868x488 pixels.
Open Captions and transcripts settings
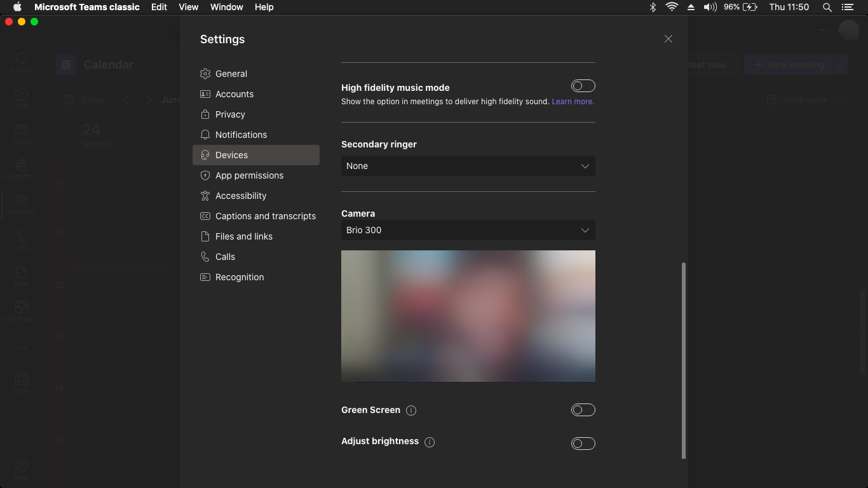(255, 216)
